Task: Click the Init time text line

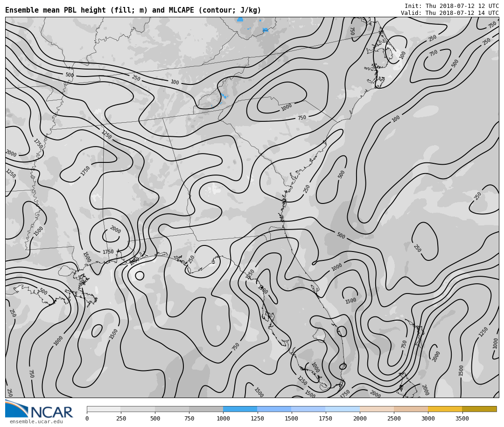Action: (x=451, y=6)
